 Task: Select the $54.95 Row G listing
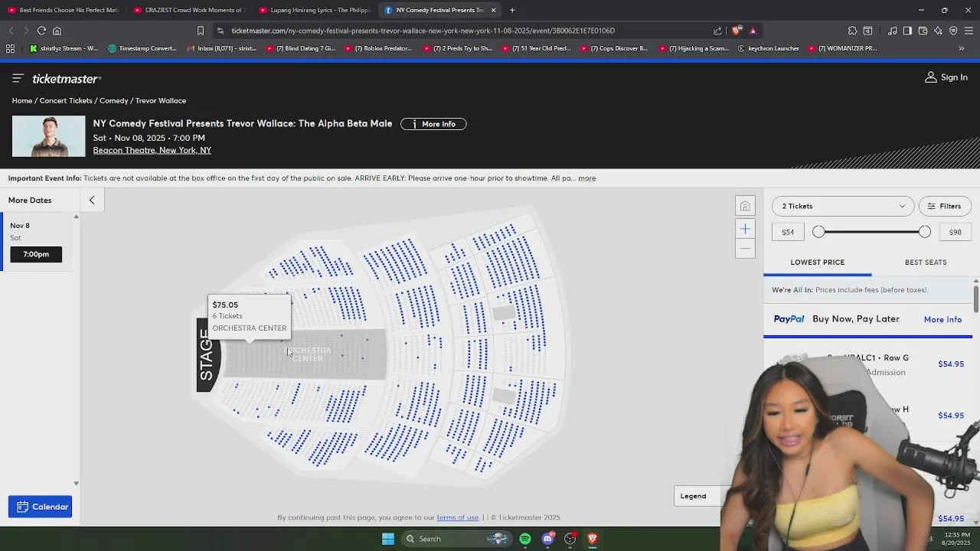[867, 364]
